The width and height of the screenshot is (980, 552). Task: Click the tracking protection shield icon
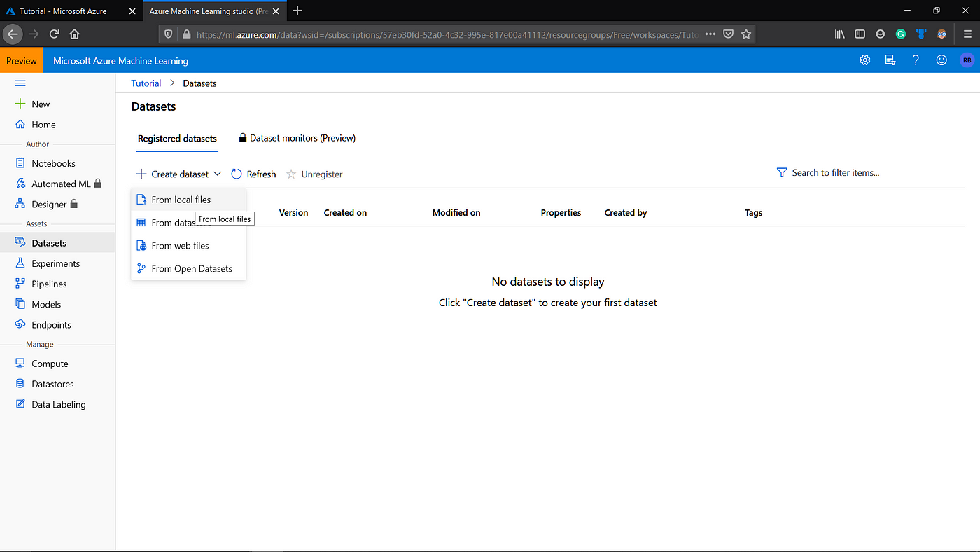pos(169,34)
